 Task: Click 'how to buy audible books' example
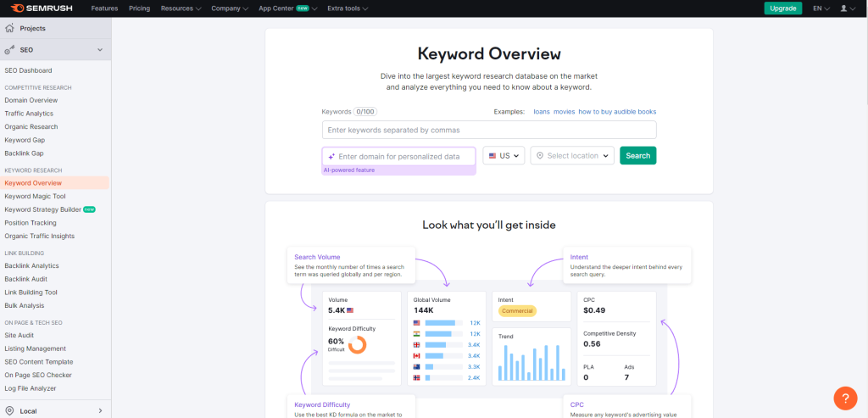pyautogui.click(x=617, y=111)
